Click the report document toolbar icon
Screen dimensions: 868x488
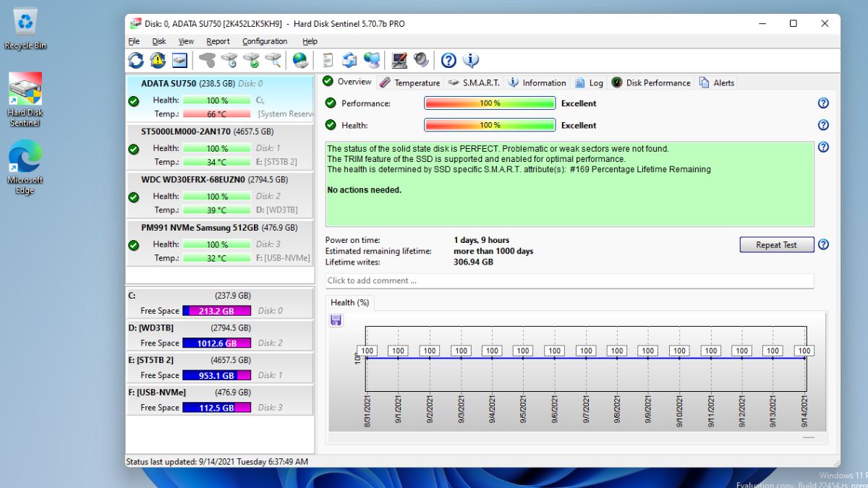coord(328,60)
